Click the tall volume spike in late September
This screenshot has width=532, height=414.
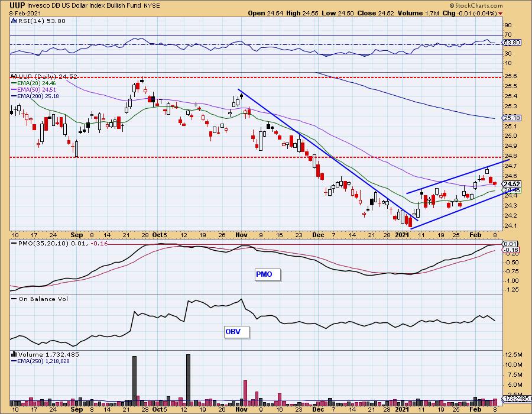point(134,381)
